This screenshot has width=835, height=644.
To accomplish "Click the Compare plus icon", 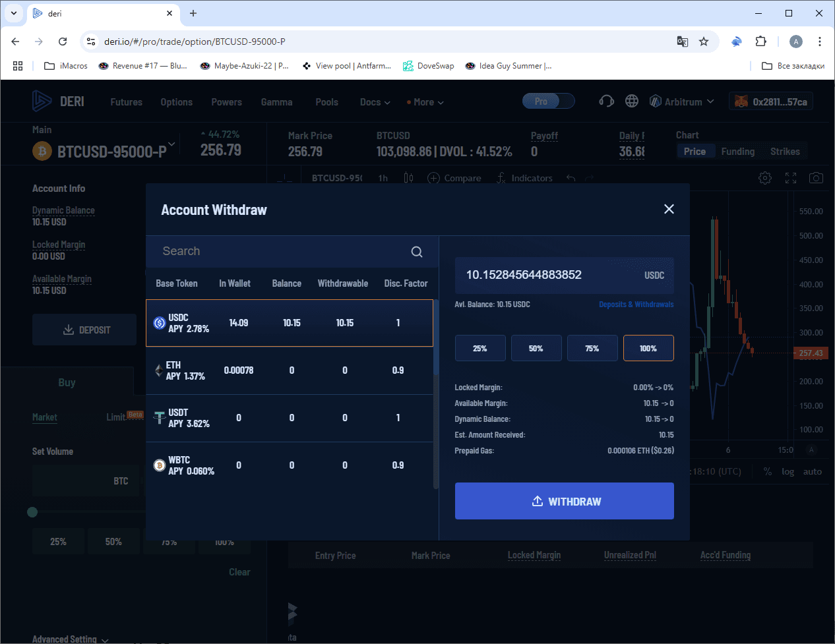I will (x=433, y=178).
